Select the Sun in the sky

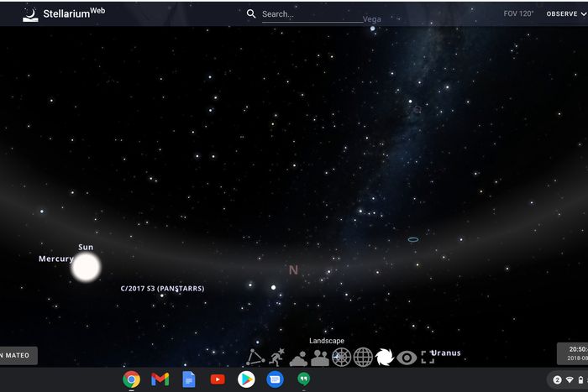pyautogui.click(x=86, y=267)
